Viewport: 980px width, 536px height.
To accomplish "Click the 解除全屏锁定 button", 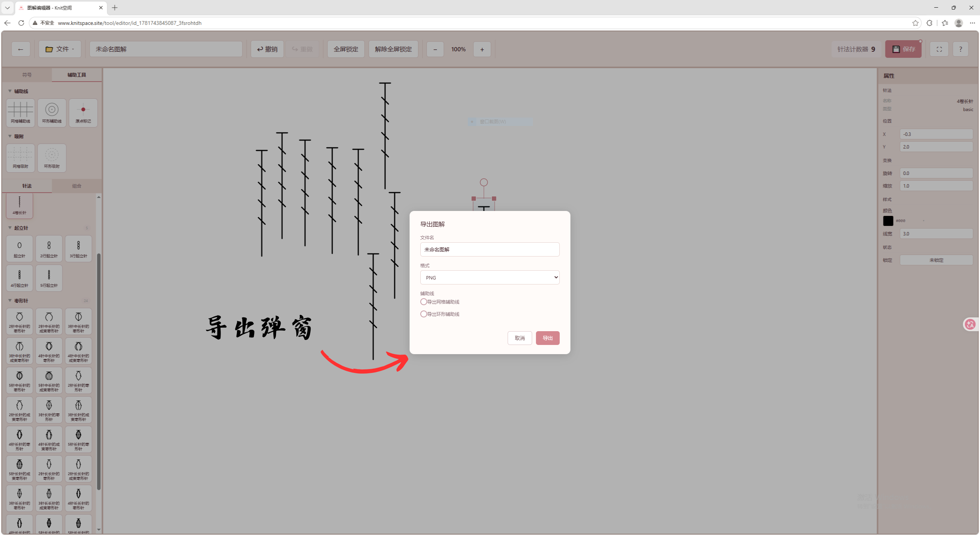I will 393,49.
